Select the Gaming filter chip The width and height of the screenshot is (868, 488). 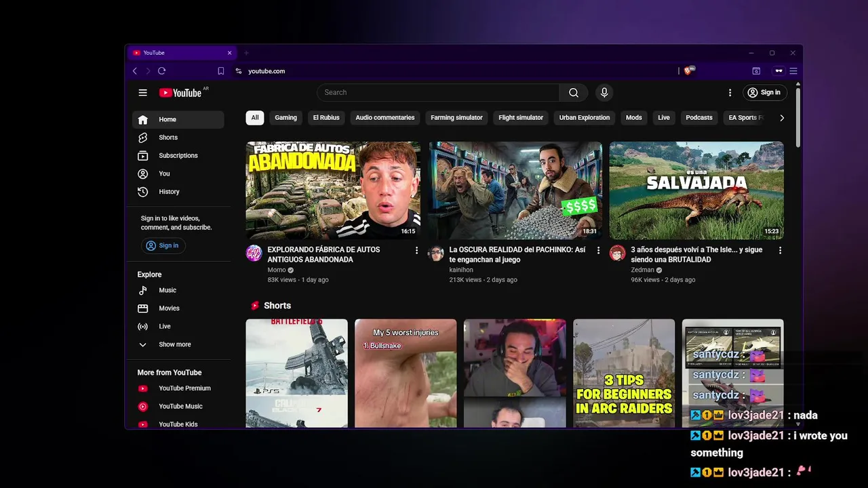tap(285, 118)
